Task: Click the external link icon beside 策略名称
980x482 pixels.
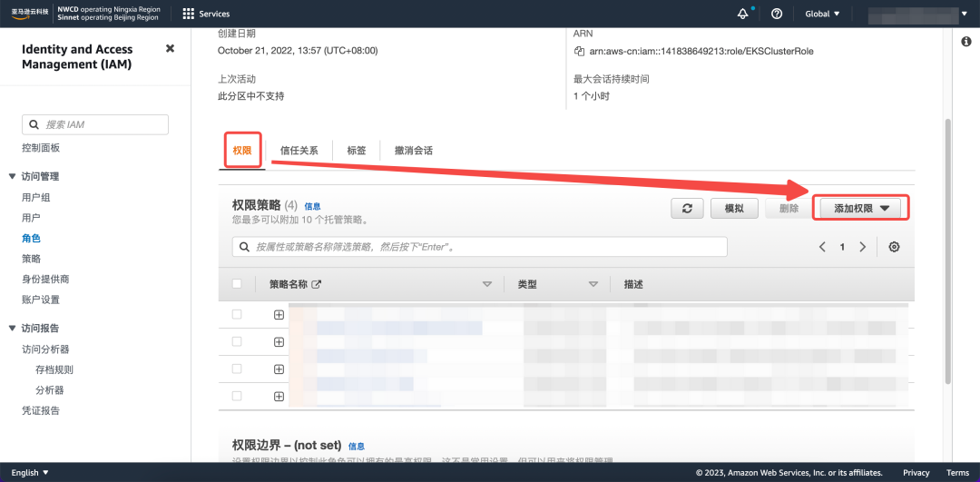Action: (317, 284)
